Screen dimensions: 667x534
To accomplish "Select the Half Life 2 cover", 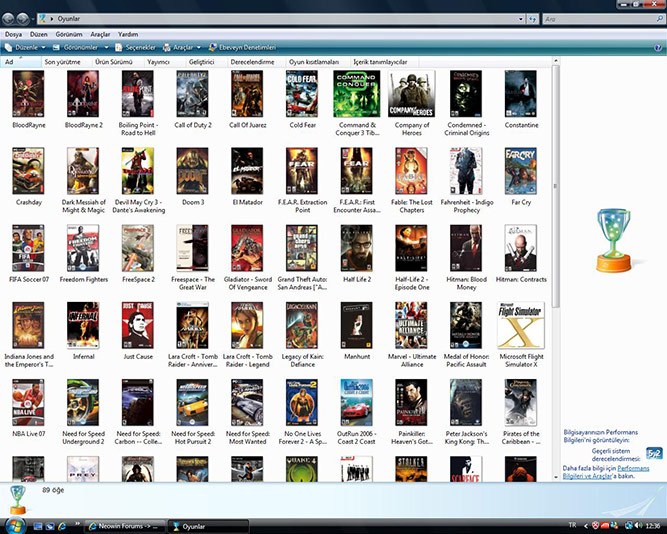I will pyautogui.click(x=356, y=248).
